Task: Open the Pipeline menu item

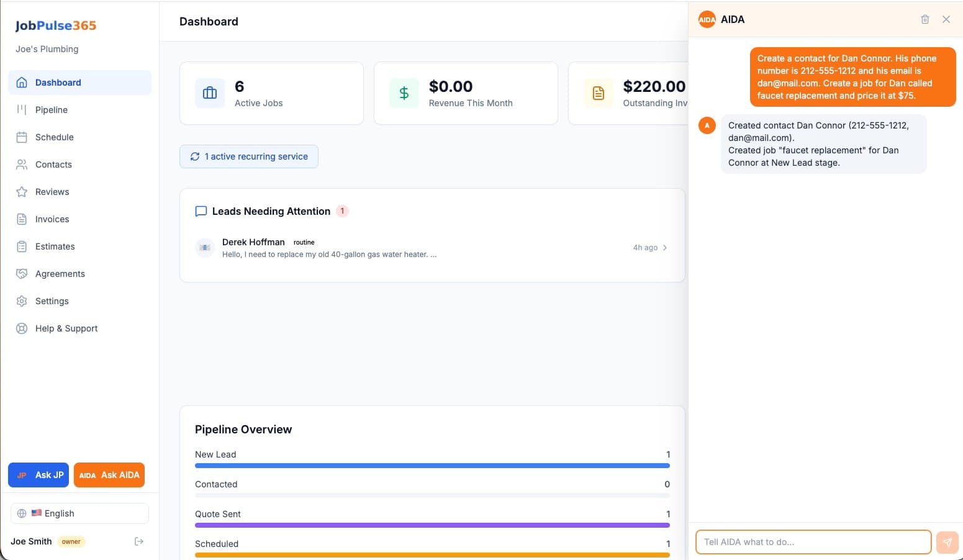Action: pos(52,110)
